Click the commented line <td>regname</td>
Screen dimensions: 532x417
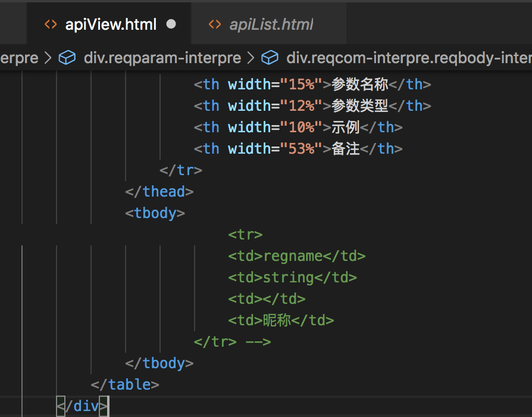point(297,256)
